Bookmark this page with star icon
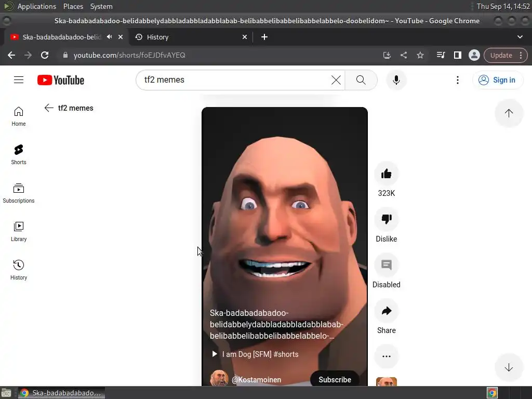Viewport: 532px width, 399px height. pyautogui.click(x=420, y=55)
